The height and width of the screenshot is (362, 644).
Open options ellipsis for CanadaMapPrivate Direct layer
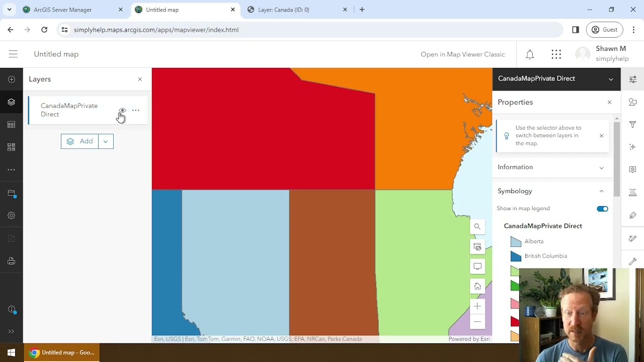click(136, 110)
